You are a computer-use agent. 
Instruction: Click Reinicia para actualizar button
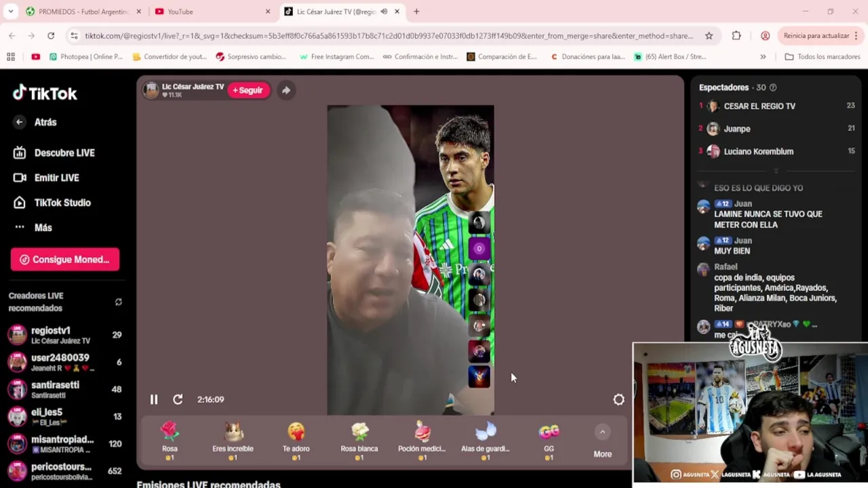(816, 36)
